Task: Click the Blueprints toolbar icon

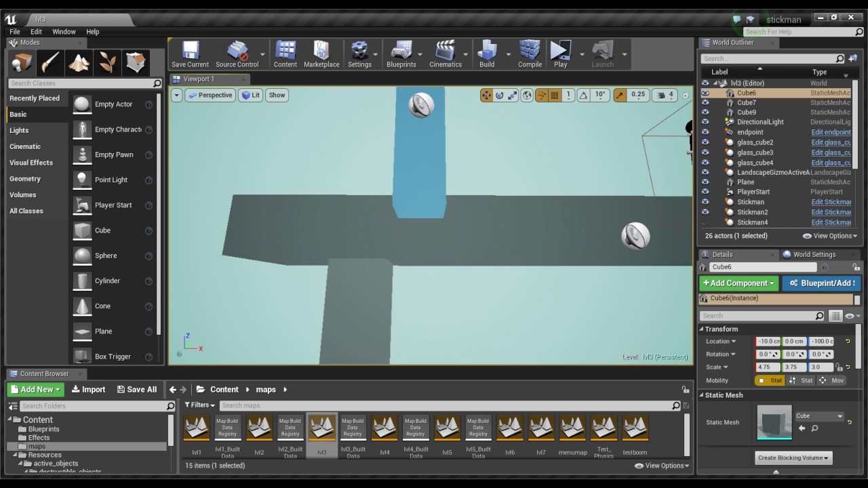Action: point(401,54)
